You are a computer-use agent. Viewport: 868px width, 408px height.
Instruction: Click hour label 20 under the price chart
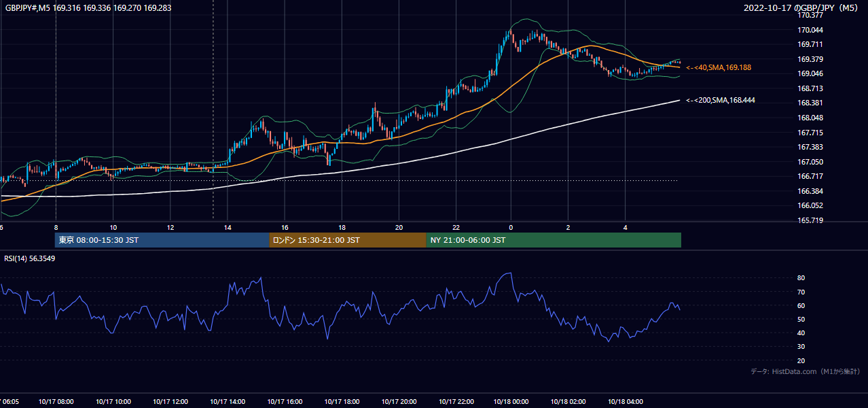pos(399,228)
